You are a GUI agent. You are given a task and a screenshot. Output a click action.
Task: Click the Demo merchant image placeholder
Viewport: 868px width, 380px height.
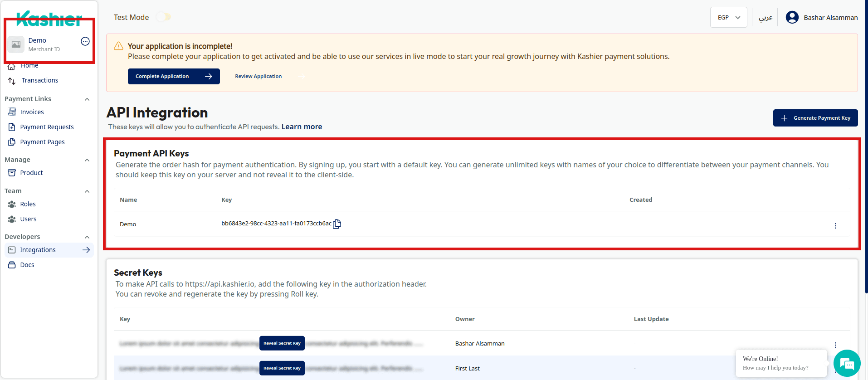coord(16,44)
